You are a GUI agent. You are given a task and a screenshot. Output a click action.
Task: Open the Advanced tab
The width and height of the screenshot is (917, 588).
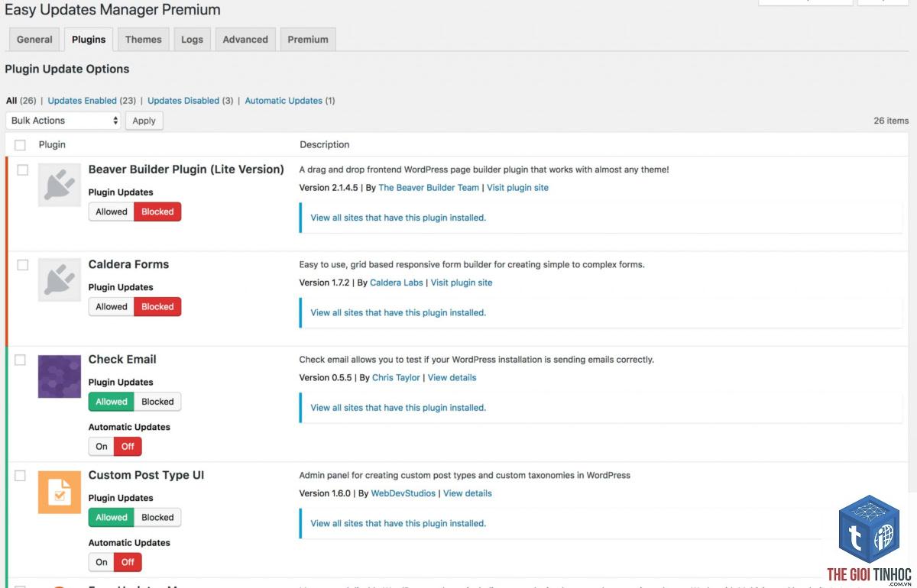coord(245,40)
